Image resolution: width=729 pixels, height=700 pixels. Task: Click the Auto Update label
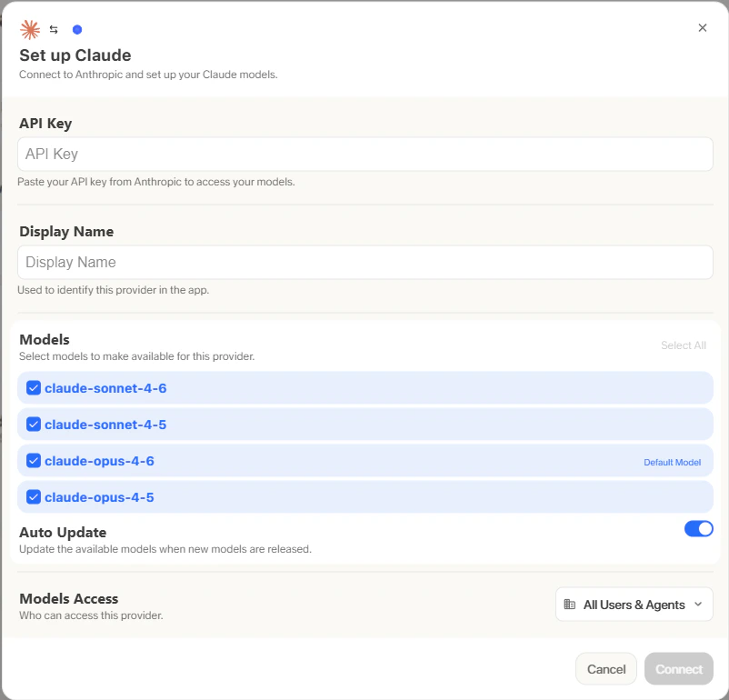(63, 532)
